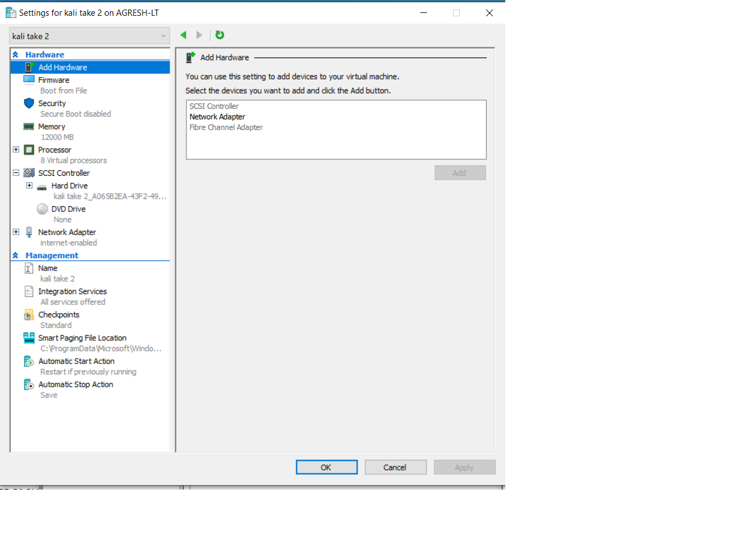Collapse the Hardware section
The width and height of the screenshot is (756, 560).
coord(15,54)
